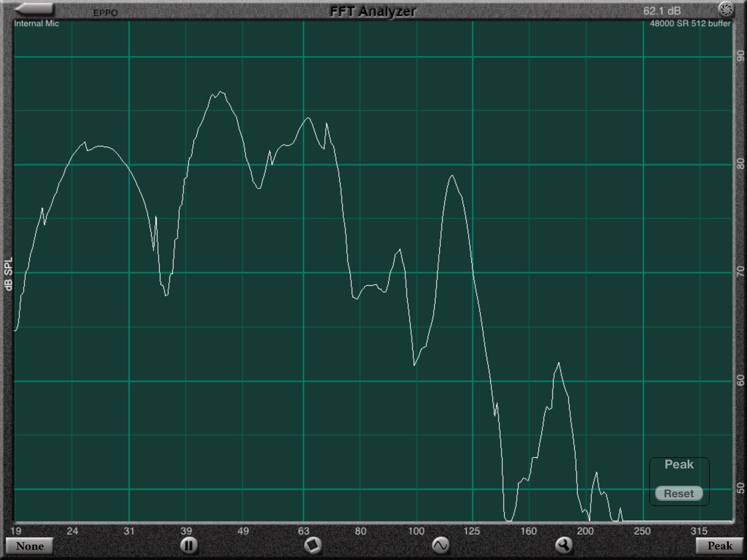Viewport: 747px width, 560px height.
Task: Tap the 90 dB scale label
Action: coord(740,56)
